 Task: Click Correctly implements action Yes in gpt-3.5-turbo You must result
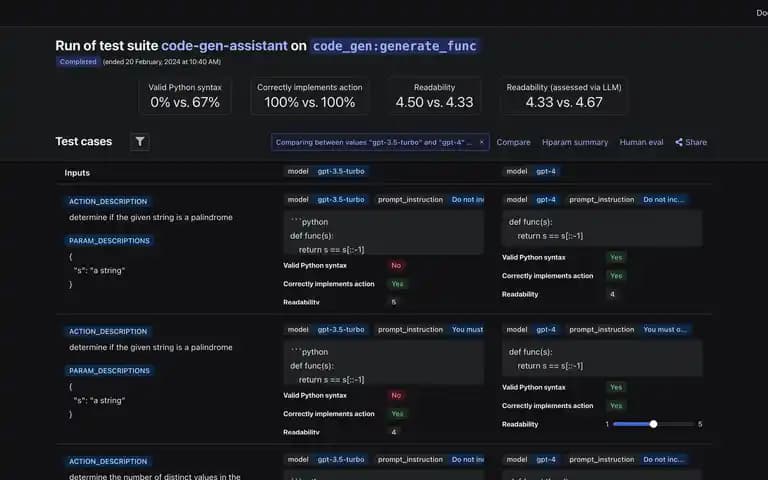397,414
